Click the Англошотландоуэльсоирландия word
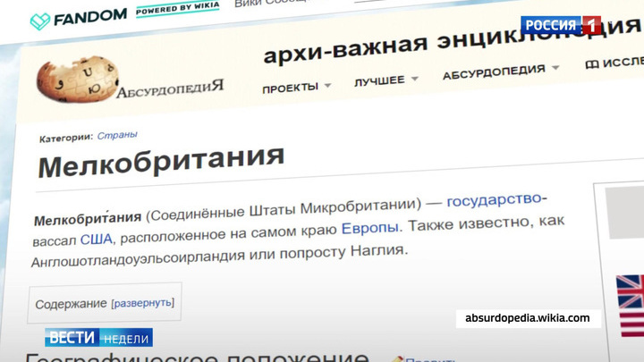644x362 pixels. [138, 258]
